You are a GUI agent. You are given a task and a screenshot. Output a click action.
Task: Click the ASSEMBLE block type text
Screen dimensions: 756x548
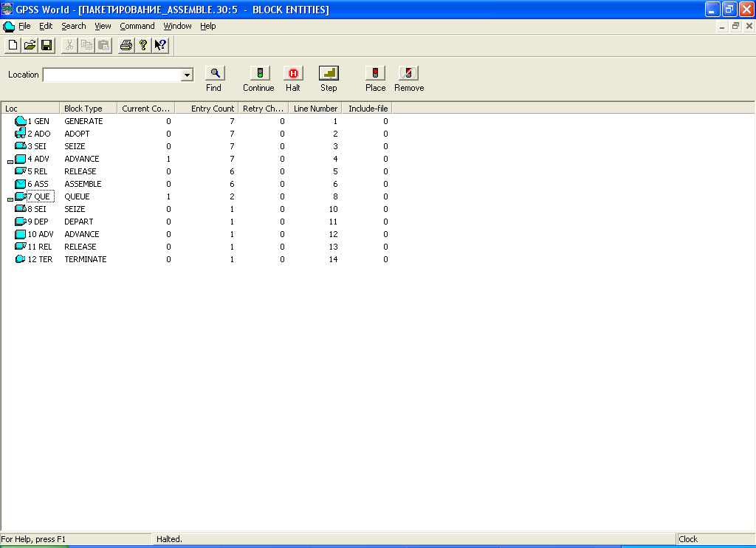coord(83,184)
